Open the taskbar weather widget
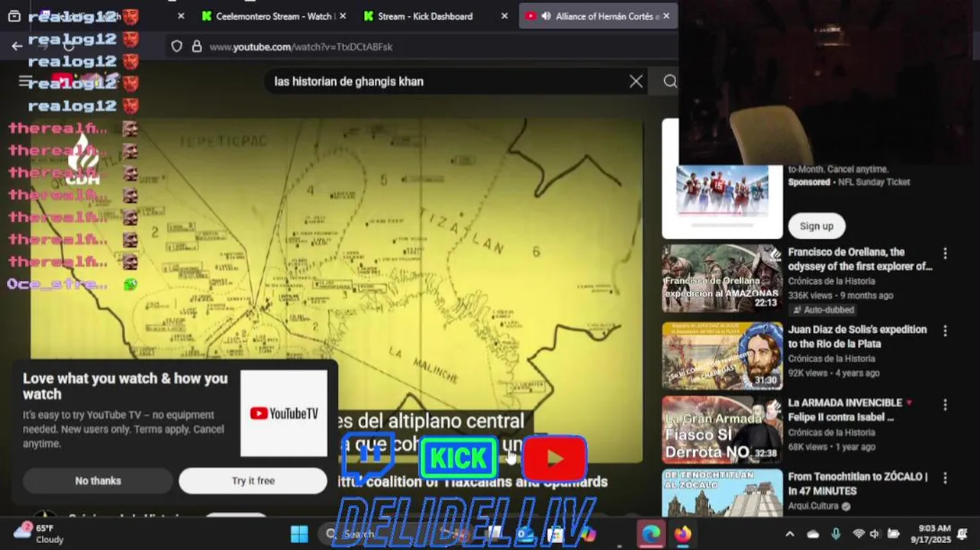Viewport: 980px width, 550px height. 40,533
